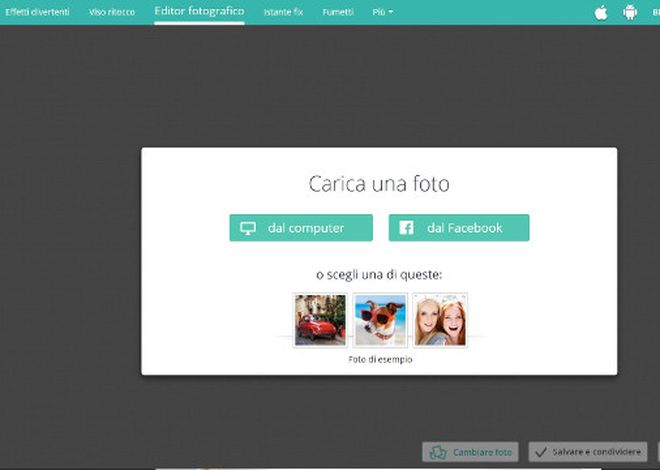Click the 'Foto di esempio' caption
The height and width of the screenshot is (470, 660).
click(x=380, y=359)
